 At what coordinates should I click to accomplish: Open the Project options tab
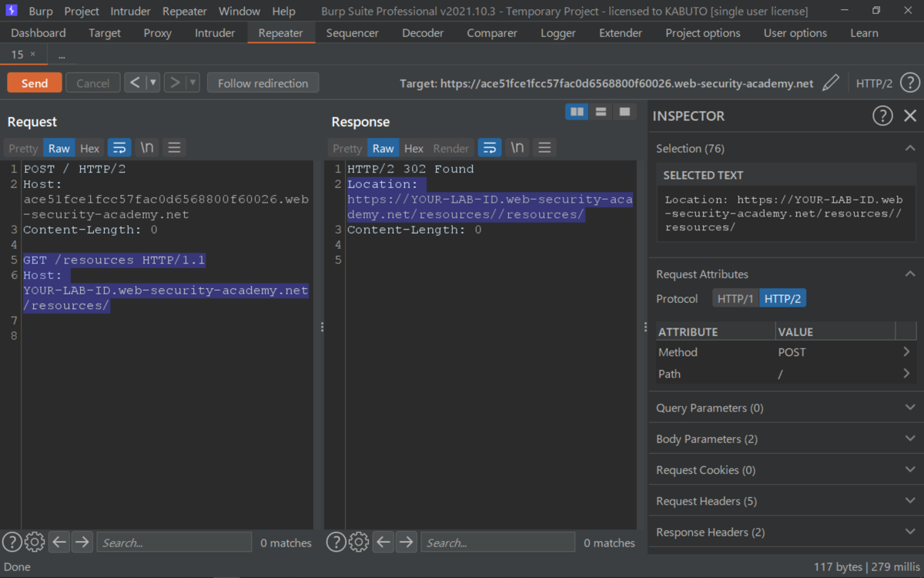(x=703, y=33)
